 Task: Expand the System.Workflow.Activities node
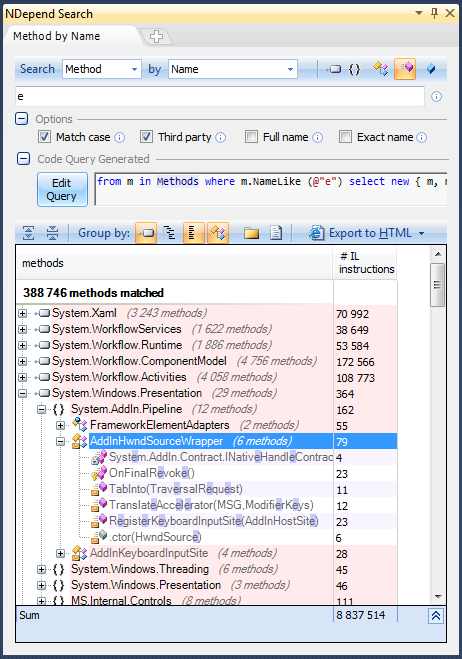click(x=23, y=377)
